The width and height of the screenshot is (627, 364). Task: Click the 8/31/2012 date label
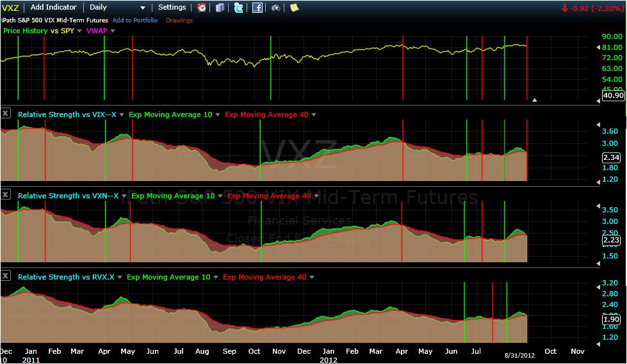pos(519,355)
